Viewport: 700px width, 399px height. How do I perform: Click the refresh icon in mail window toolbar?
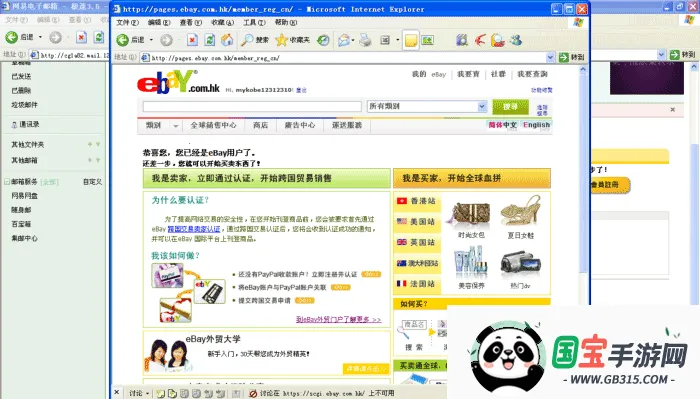[x=99, y=37]
